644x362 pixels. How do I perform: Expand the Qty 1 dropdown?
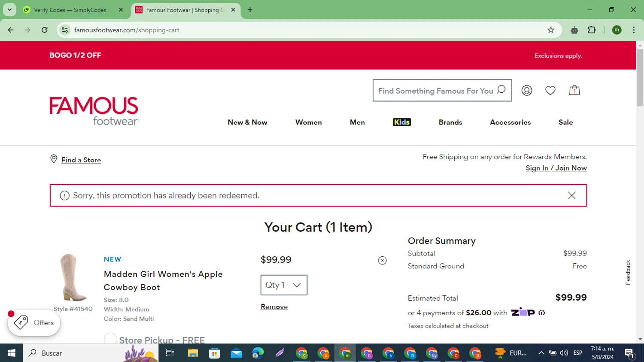pyautogui.click(x=284, y=285)
